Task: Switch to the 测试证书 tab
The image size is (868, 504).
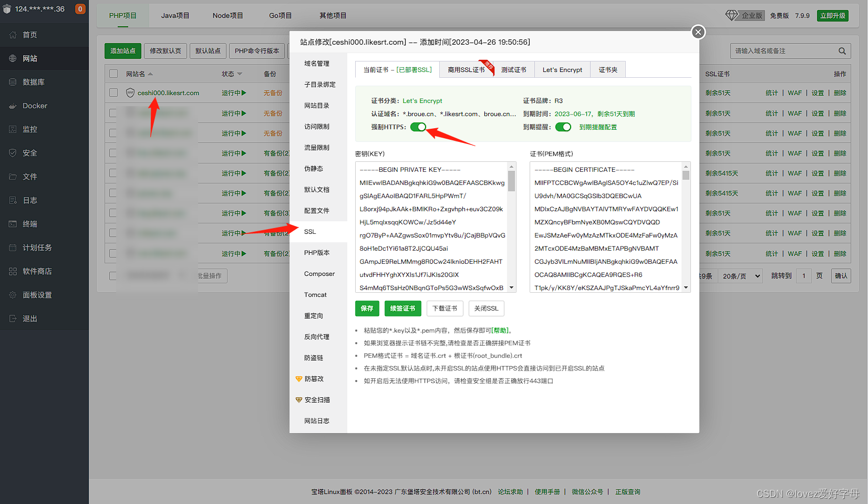Action: point(513,69)
